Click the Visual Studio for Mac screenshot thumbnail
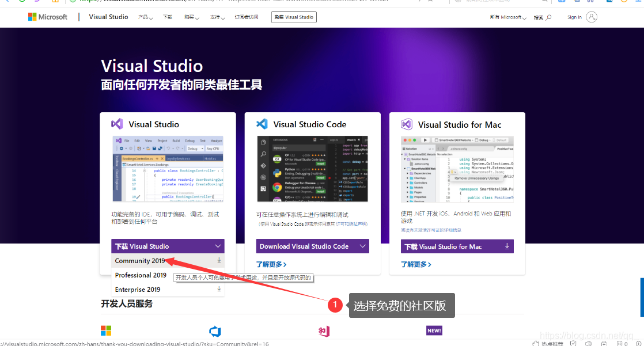 (457, 169)
